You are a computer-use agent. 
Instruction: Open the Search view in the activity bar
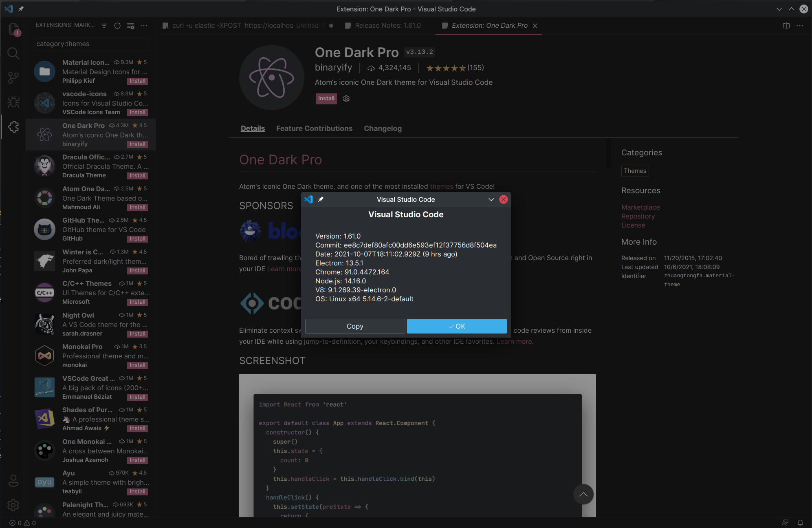tap(13, 53)
